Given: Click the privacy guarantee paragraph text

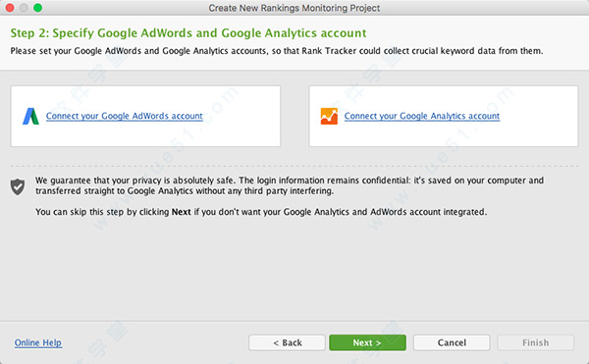Looking at the screenshot, I should [290, 185].
